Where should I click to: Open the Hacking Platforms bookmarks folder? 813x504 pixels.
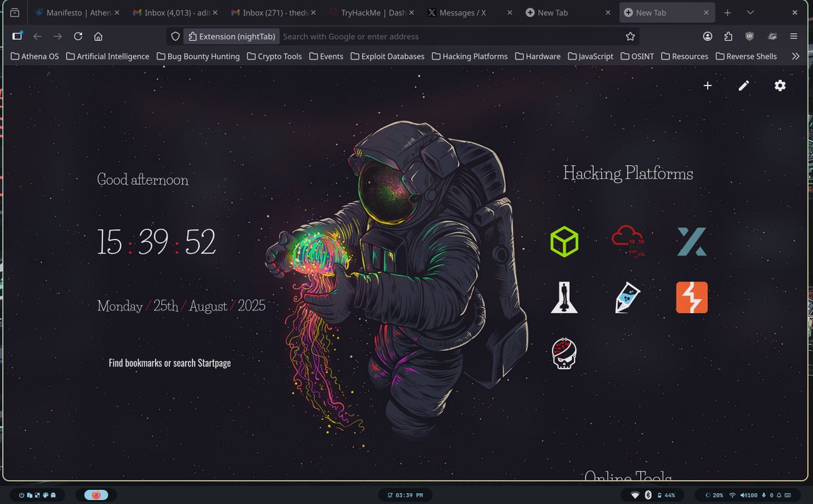pos(470,56)
